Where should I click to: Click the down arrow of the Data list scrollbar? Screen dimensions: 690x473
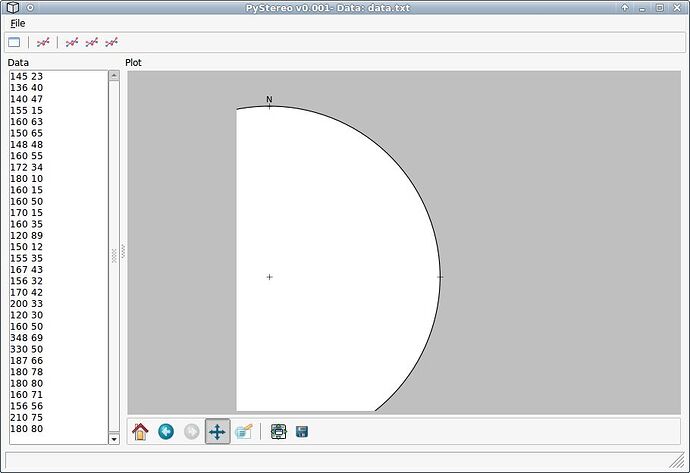pyautogui.click(x=114, y=439)
